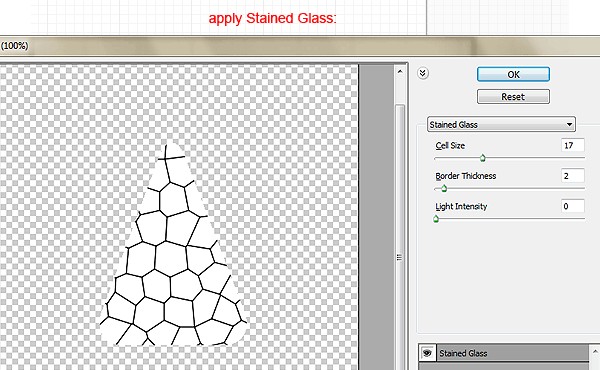Click the Cell Size value field
Screen dimensions: 600x370
(573, 145)
